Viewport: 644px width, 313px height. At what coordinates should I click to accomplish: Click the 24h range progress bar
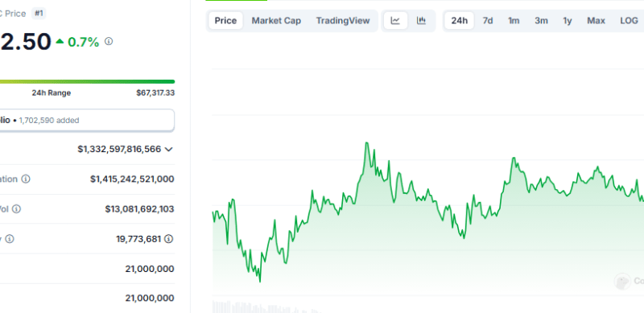87,82
